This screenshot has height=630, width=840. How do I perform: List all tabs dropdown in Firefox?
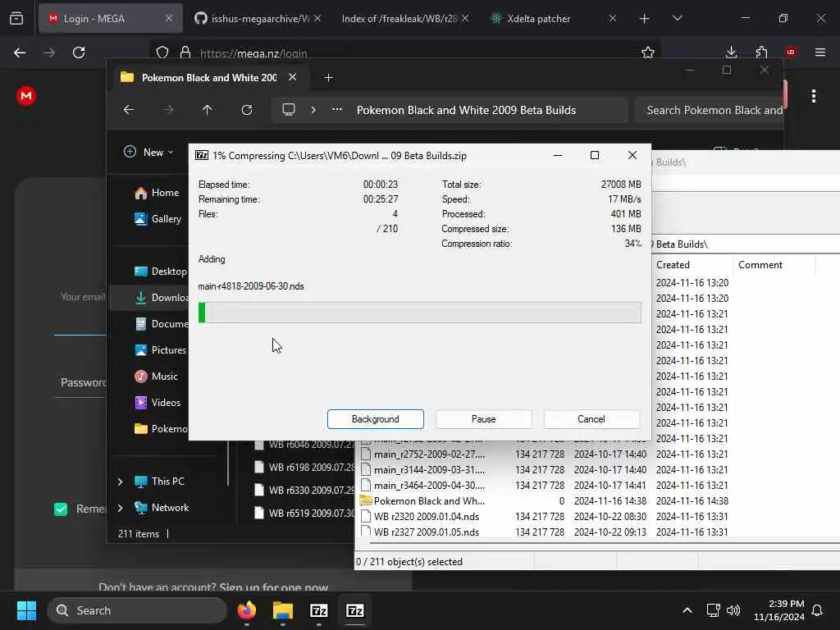pos(678,19)
